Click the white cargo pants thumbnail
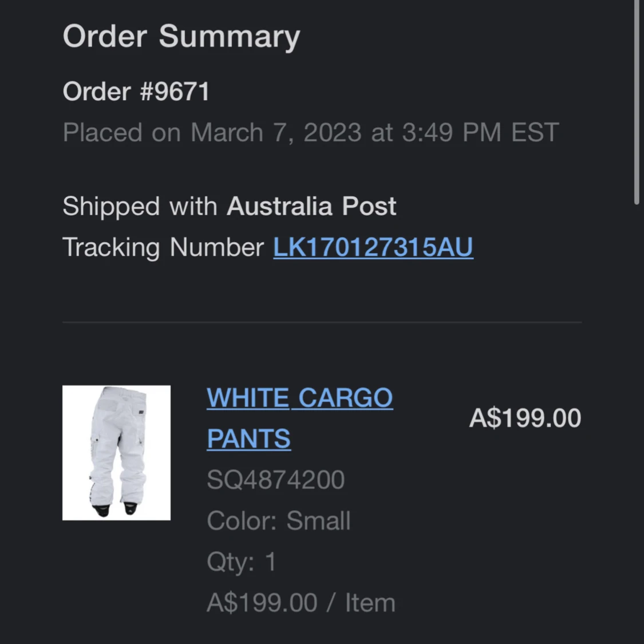The image size is (644, 644). tap(116, 453)
